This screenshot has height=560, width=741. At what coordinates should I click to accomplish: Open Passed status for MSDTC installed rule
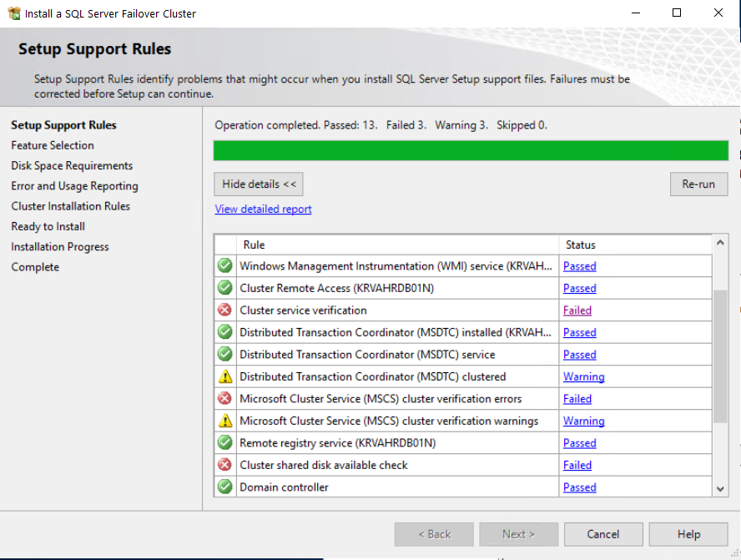coord(579,333)
